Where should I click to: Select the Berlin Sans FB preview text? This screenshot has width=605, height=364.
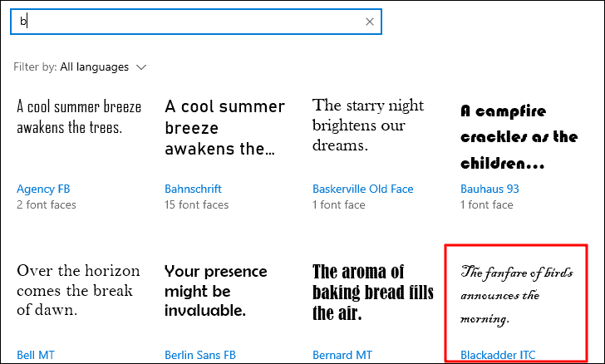click(x=216, y=291)
